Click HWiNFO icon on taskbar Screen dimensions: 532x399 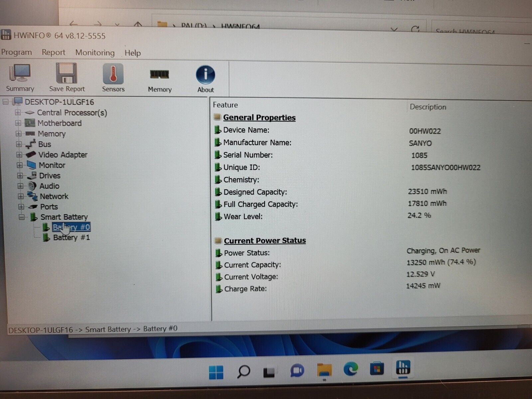[x=403, y=367]
